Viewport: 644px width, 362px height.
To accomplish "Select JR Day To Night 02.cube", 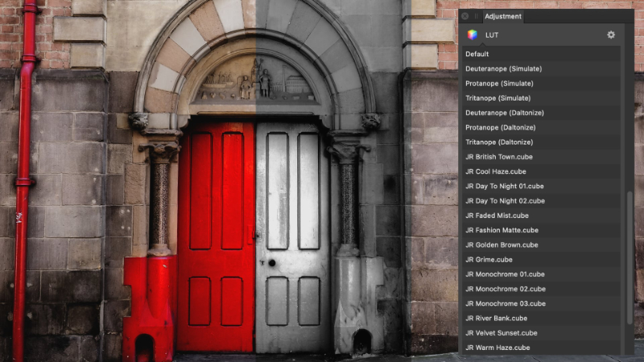I will pos(541,200).
